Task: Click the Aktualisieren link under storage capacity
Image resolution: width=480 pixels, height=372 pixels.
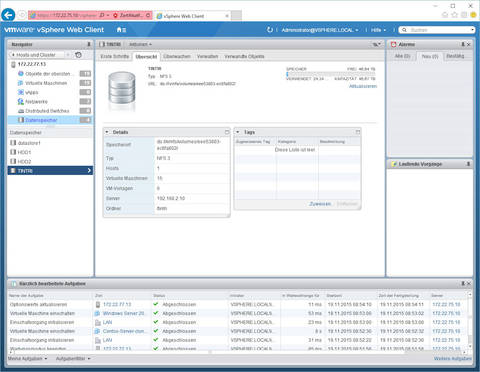Action: coord(363,86)
